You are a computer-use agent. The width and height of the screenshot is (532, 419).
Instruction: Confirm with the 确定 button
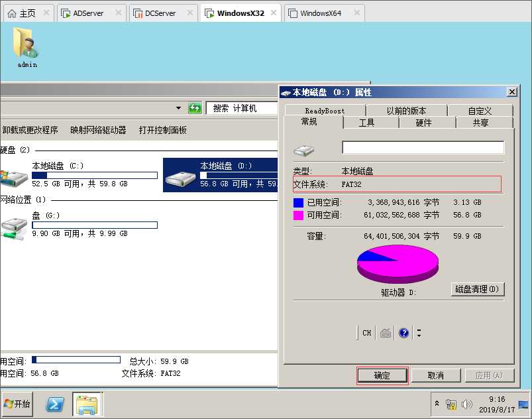[382, 375]
